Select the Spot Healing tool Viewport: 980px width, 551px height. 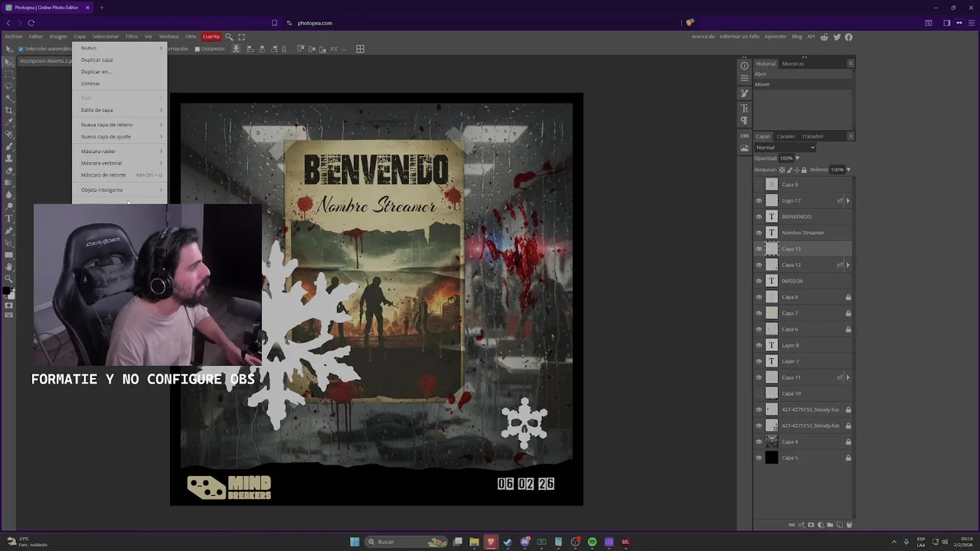point(9,134)
